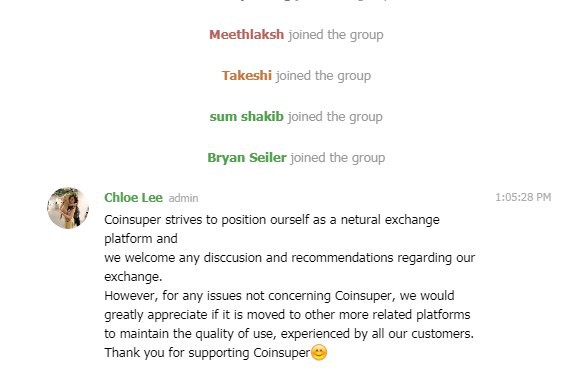Click the cut-off service message at top

tap(296, 1)
